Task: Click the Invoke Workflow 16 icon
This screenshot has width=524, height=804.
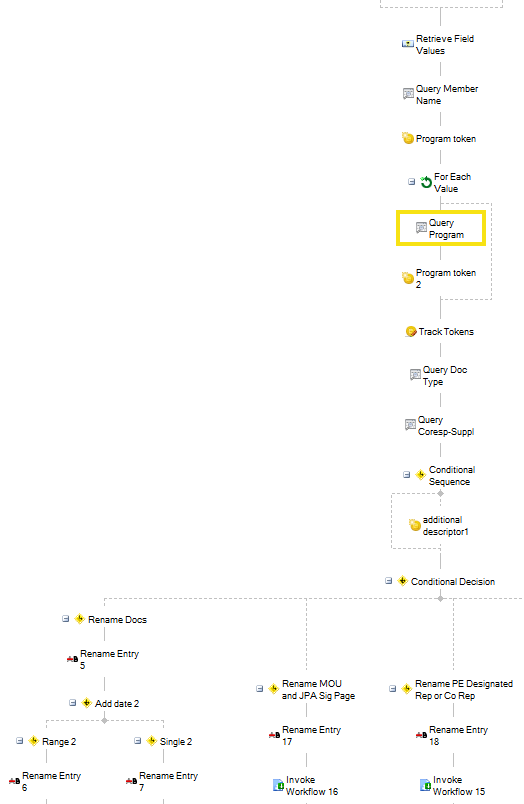Action: tap(278, 785)
